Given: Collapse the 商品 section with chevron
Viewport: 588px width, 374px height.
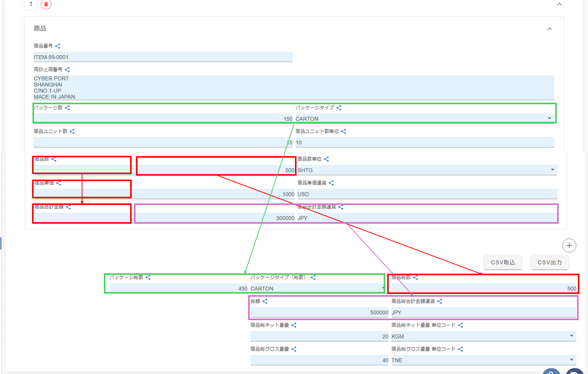Looking at the screenshot, I should point(549,29).
